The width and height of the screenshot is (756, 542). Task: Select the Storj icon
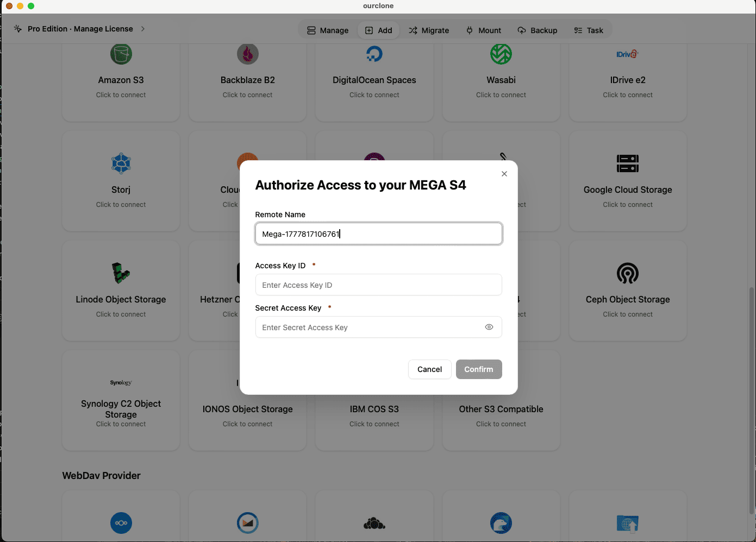tap(121, 163)
